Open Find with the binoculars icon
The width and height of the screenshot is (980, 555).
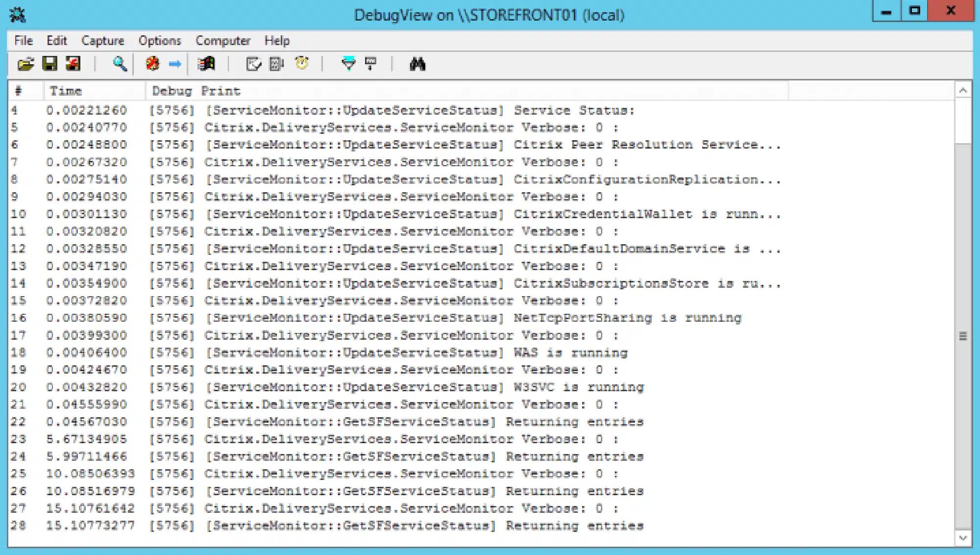(x=417, y=64)
